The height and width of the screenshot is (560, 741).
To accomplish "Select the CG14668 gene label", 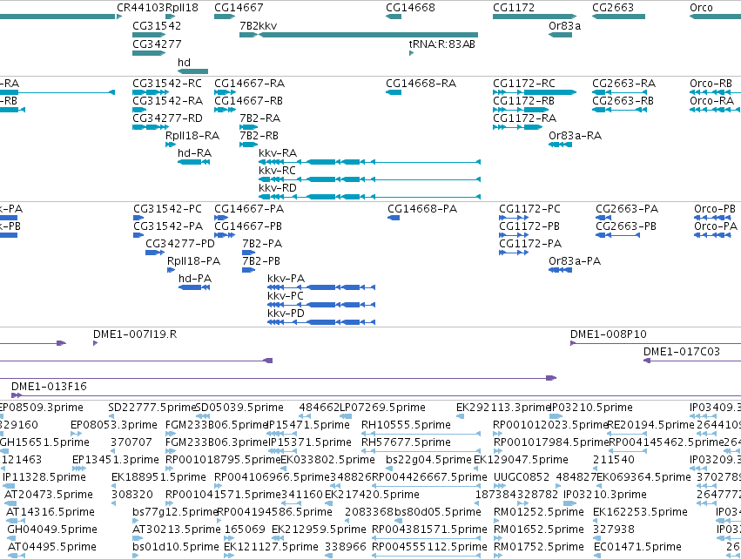I will coord(410,8).
